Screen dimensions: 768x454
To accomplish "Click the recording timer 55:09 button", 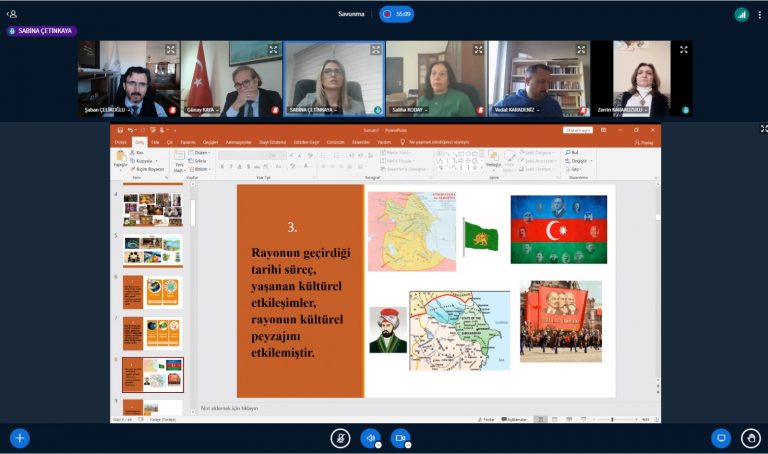I will point(396,14).
